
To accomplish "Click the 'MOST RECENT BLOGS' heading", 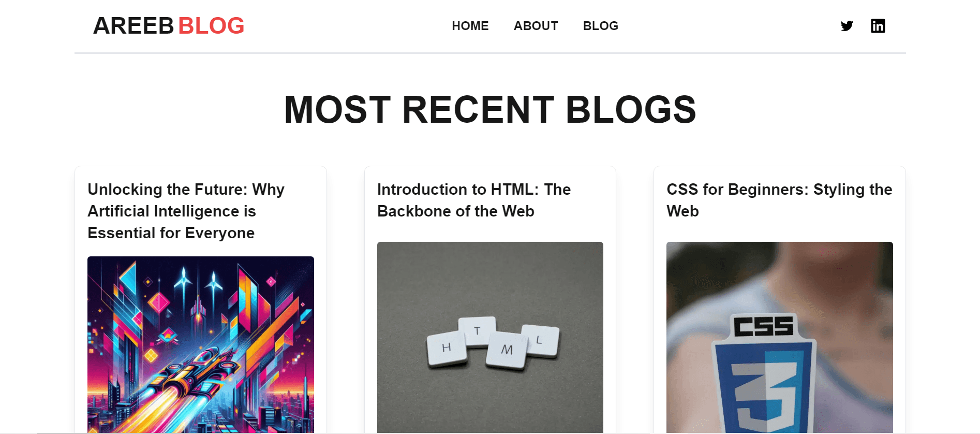I will point(490,110).
